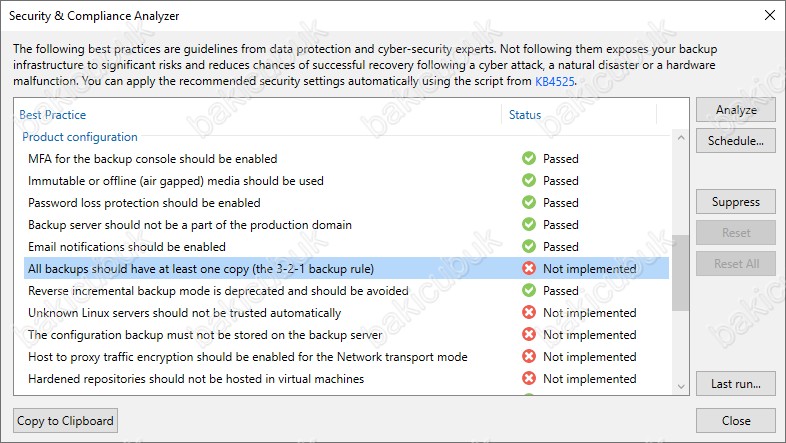
Task: Click red icon for Host to proxy encryption
Action: pos(528,357)
